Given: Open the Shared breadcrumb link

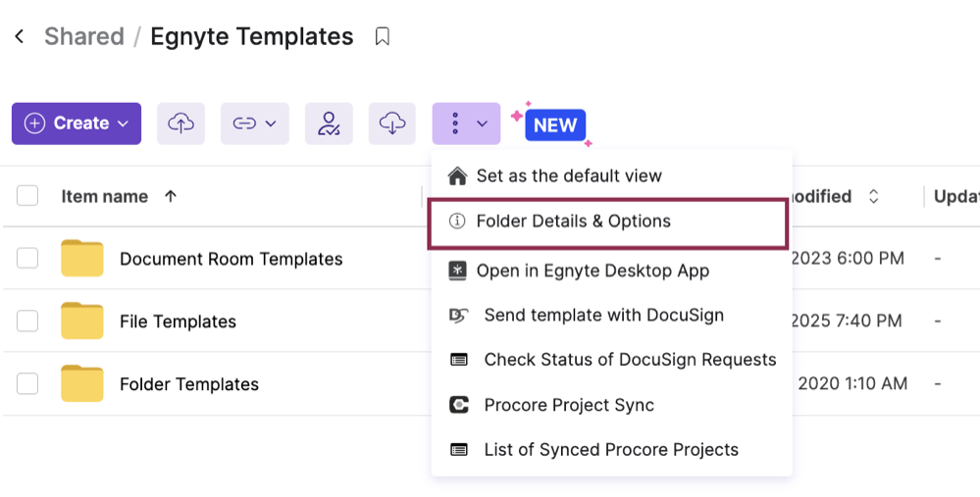Looking at the screenshot, I should (x=84, y=36).
